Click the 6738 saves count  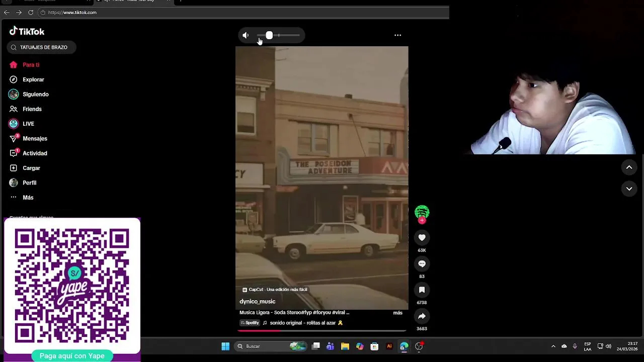coord(422,303)
